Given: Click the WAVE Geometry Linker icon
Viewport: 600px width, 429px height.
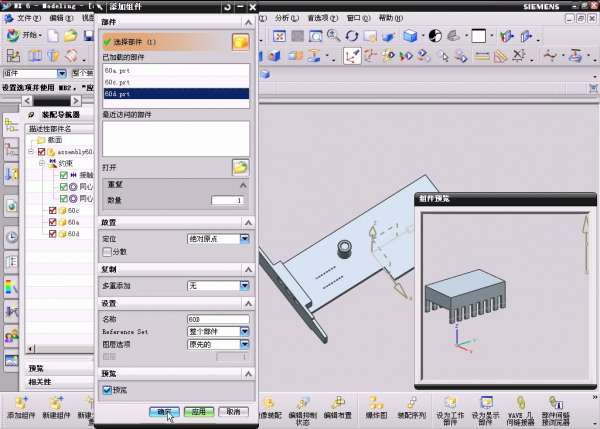Looking at the screenshot, I should click(x=520, y=401).
